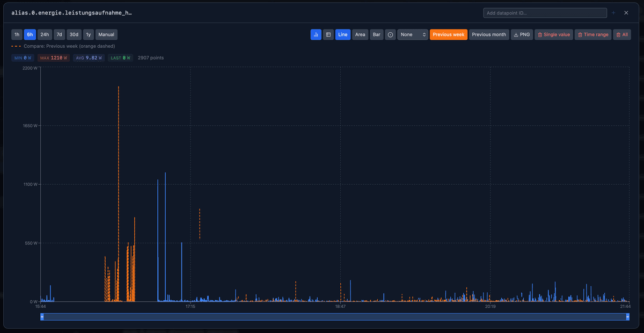
Task: Click the LAST 0 W stat badge
Action: coord(120,57)
